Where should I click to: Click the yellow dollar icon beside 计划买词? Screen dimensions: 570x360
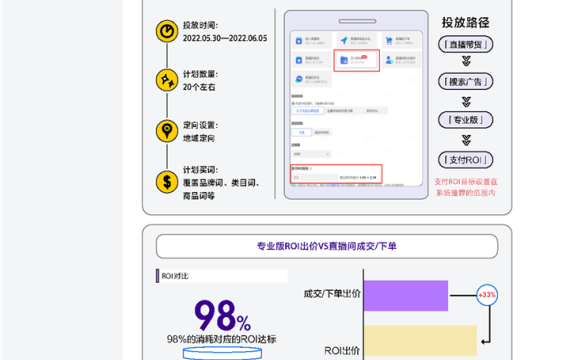[x=167, y=182]
